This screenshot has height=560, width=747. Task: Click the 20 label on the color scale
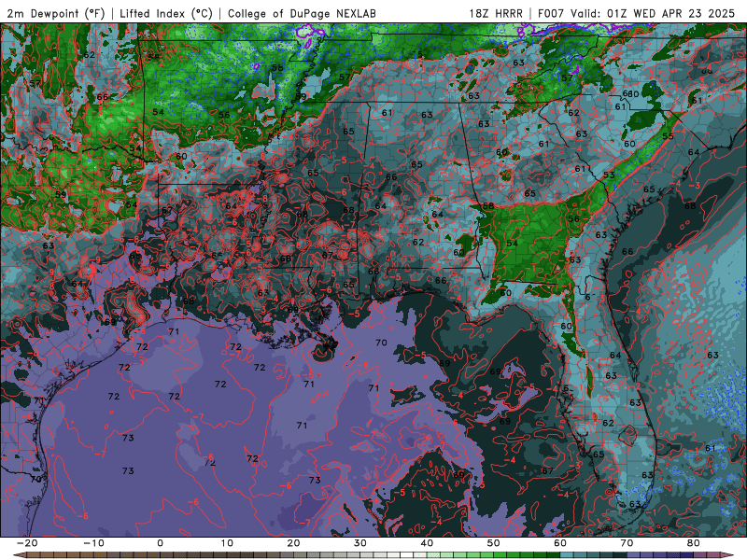tap(293, 543)
